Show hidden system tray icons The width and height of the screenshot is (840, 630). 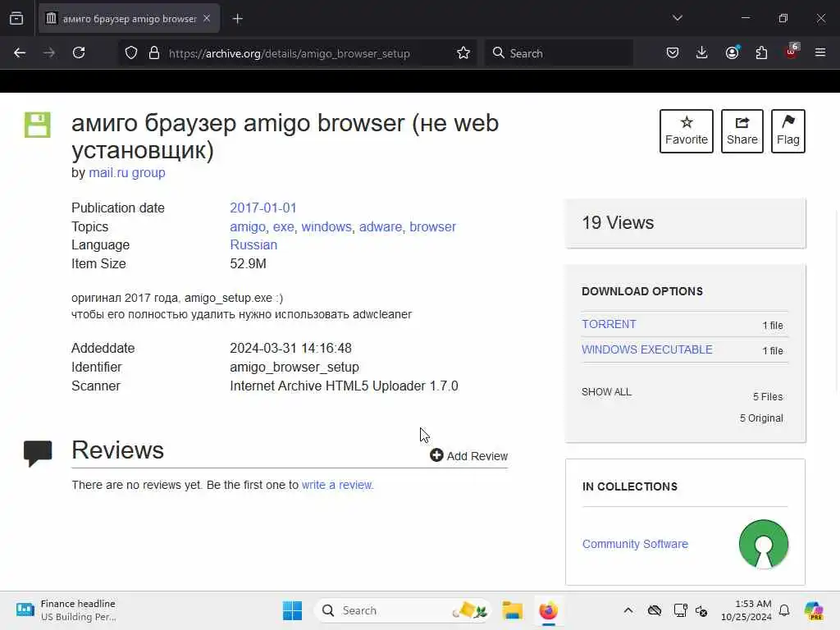628,610
